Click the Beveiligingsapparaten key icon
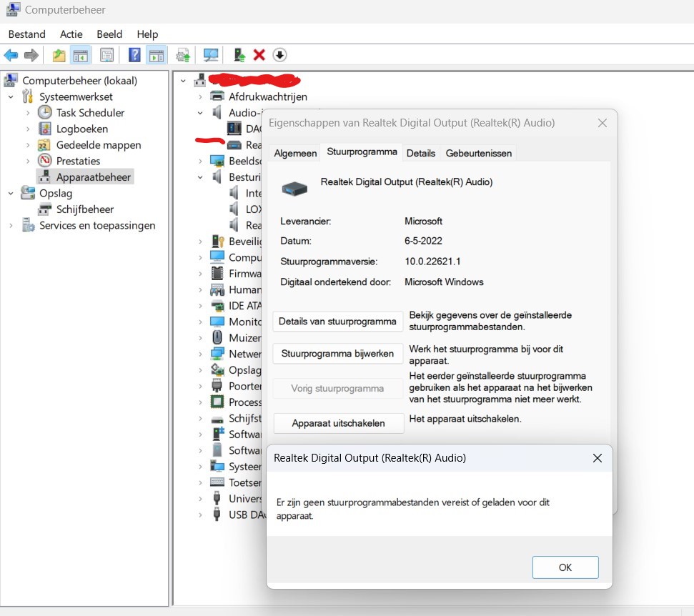The image size is (694, 616). pyautogui.click(x=217, y=241)
